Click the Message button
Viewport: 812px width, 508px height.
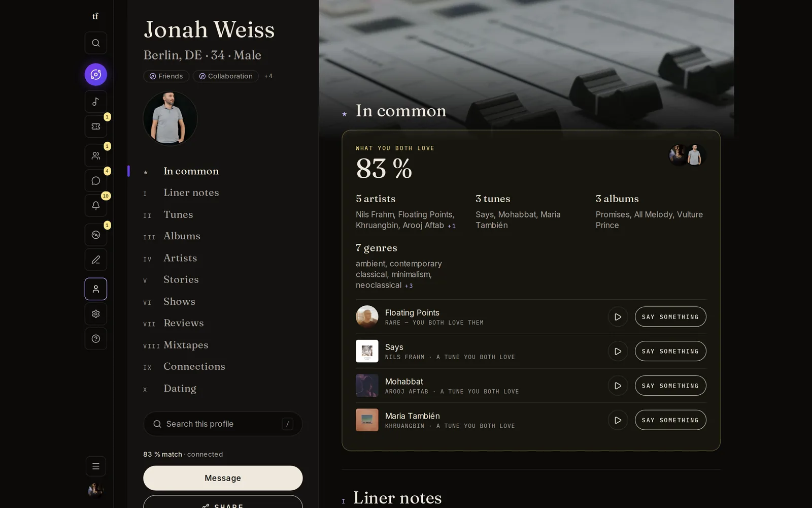pyautogui.click(x=223, y=478)
